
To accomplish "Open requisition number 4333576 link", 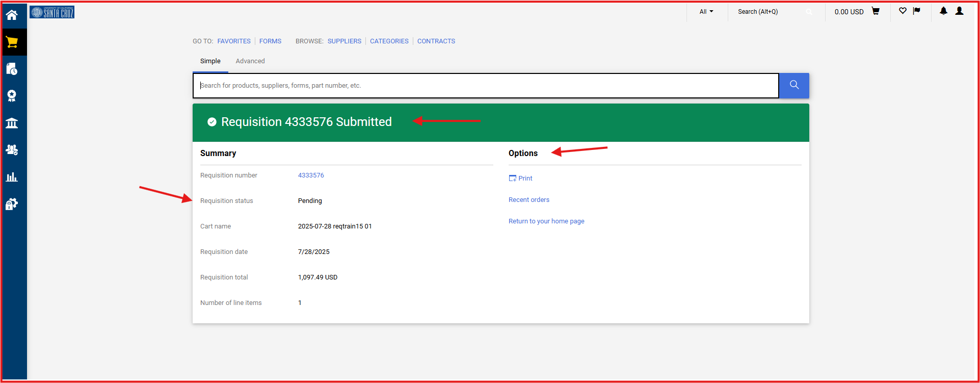I will tap(311, 175).
